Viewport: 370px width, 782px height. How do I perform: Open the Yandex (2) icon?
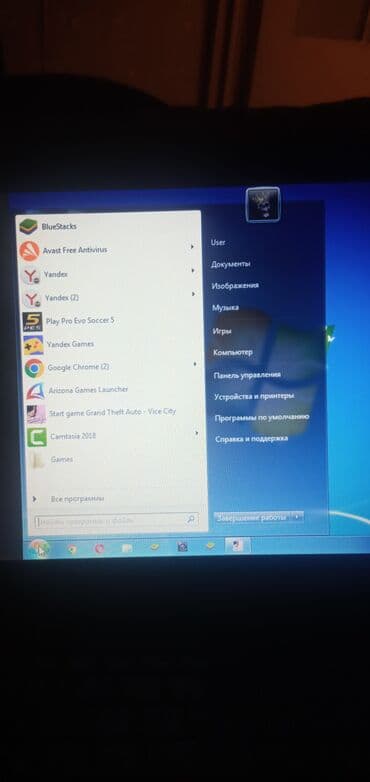tap(32, 299)
